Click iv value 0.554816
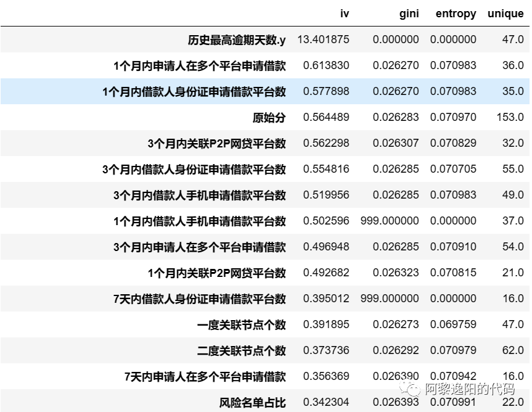The width and height of the screenshot is (532, 412). point(326,168)
